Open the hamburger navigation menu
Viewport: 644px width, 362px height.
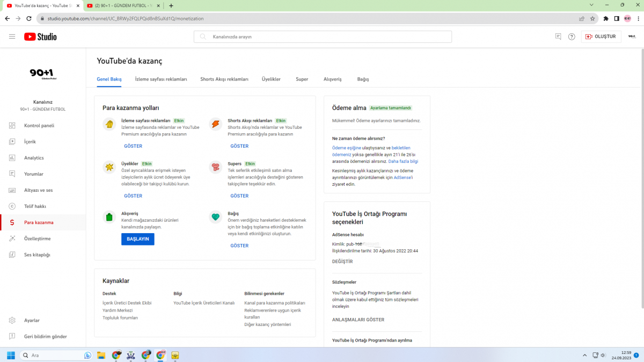tap(12, 37)
